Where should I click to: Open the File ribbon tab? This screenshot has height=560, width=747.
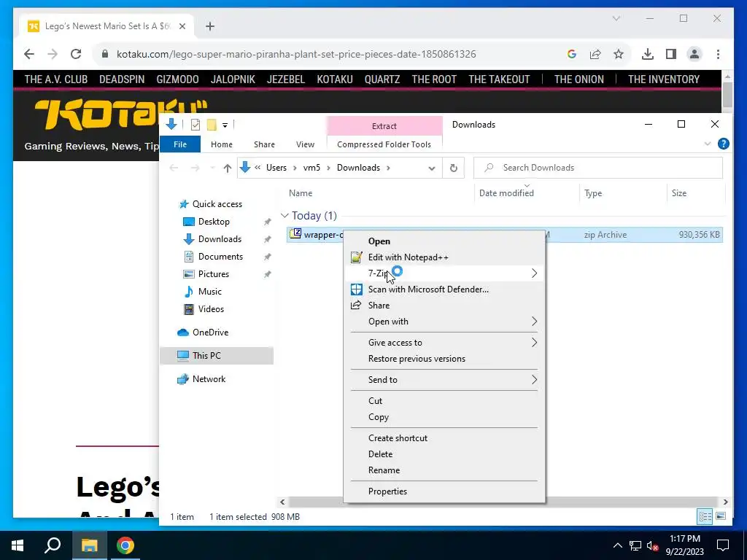[x=180, y=144]
